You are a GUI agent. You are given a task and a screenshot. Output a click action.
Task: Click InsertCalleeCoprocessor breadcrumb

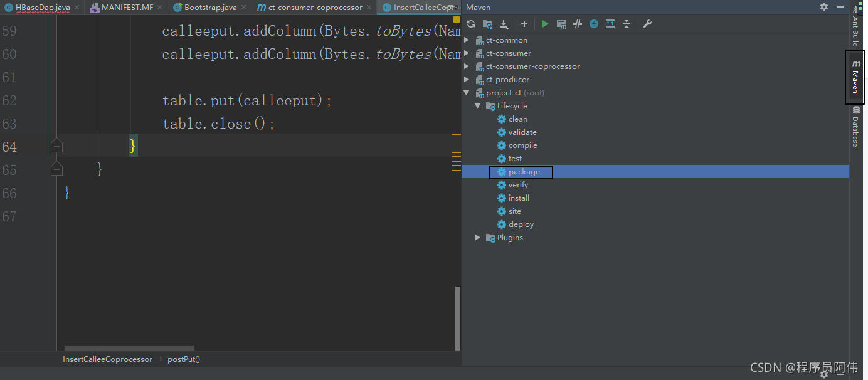(x=107, y=359)
